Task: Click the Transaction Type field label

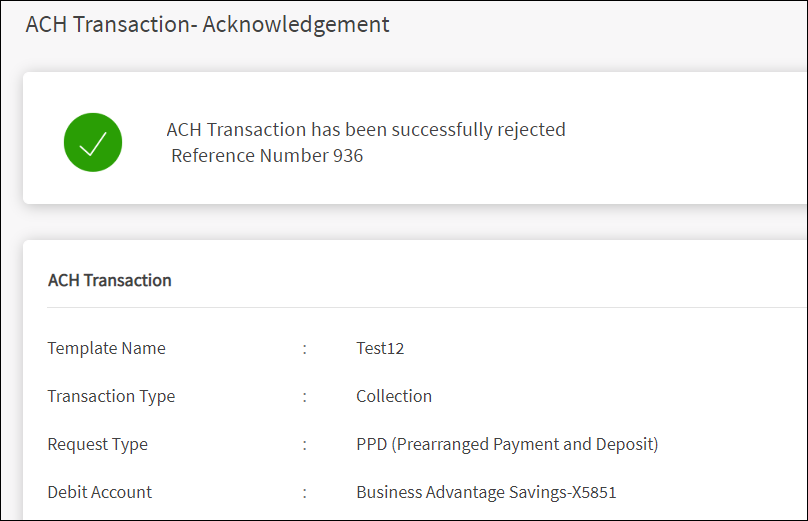Action: click(x=111, y=396)
